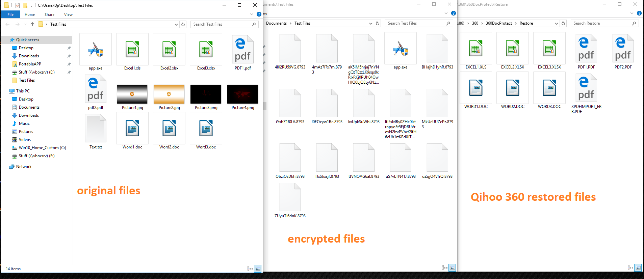Image resolution: width=644 pixels, height=279 pixels.
Task: Expand the ribbon in the middle window
Action: [x=446, y=13]
